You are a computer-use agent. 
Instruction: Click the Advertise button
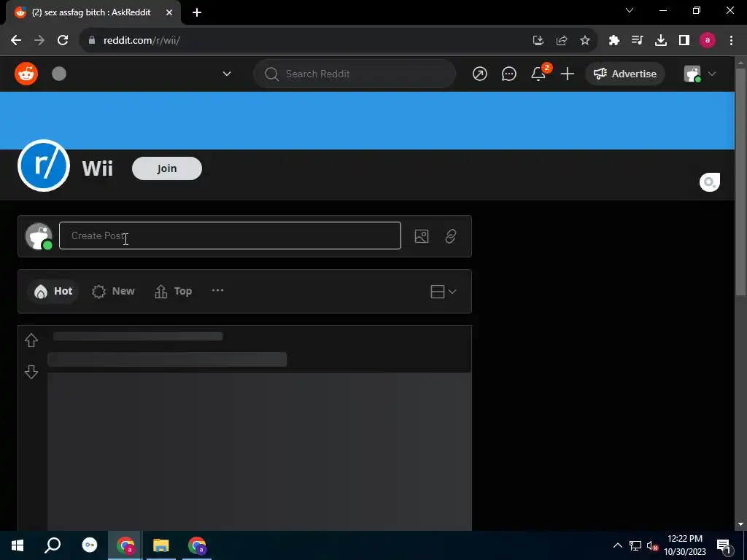point(625,74)
